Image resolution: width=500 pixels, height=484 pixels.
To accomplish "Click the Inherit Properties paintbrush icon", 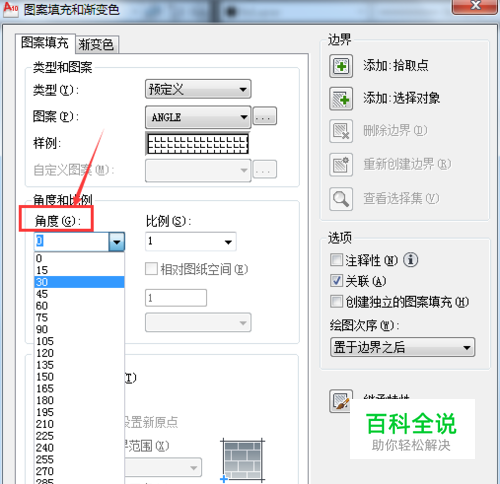I will click(x=341, y=401).
